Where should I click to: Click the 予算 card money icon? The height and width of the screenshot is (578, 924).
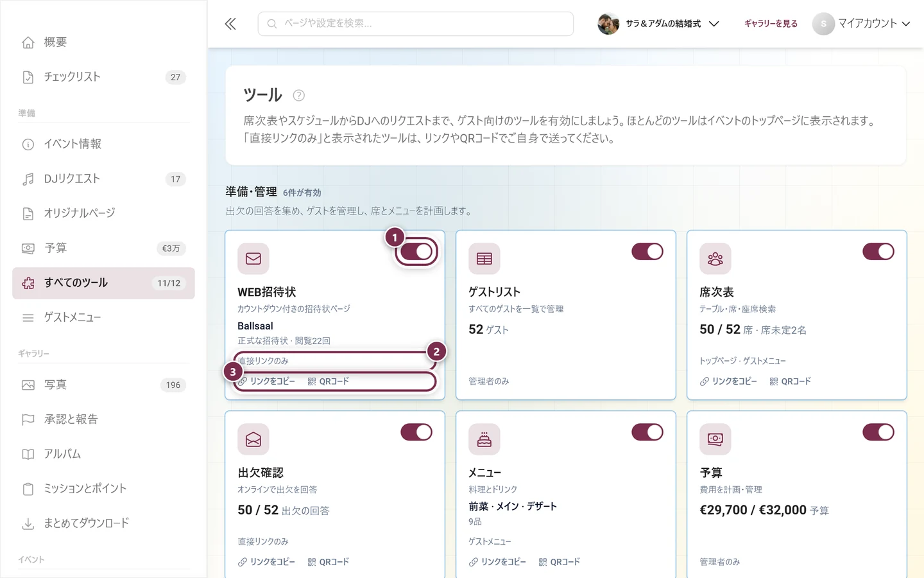tap(715, 439)
